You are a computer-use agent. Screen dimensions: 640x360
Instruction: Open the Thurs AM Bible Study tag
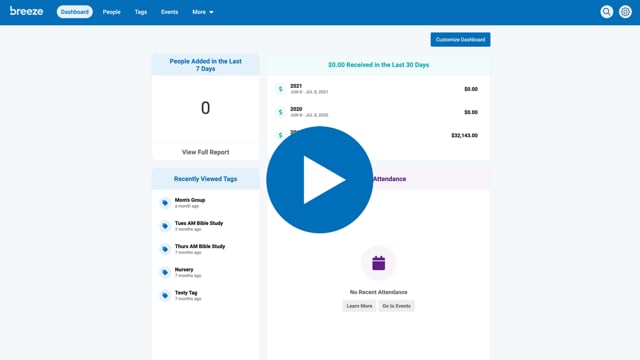click(200, 247)
